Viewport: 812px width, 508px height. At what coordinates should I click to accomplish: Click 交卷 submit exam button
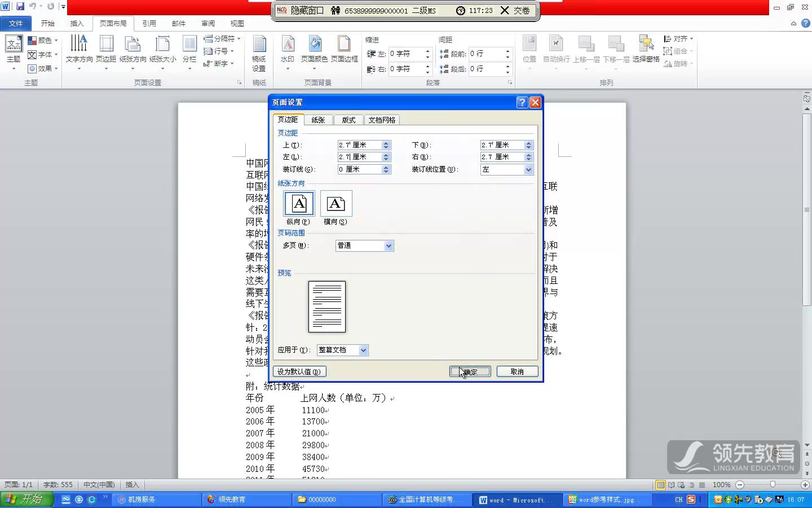[515, 10]
